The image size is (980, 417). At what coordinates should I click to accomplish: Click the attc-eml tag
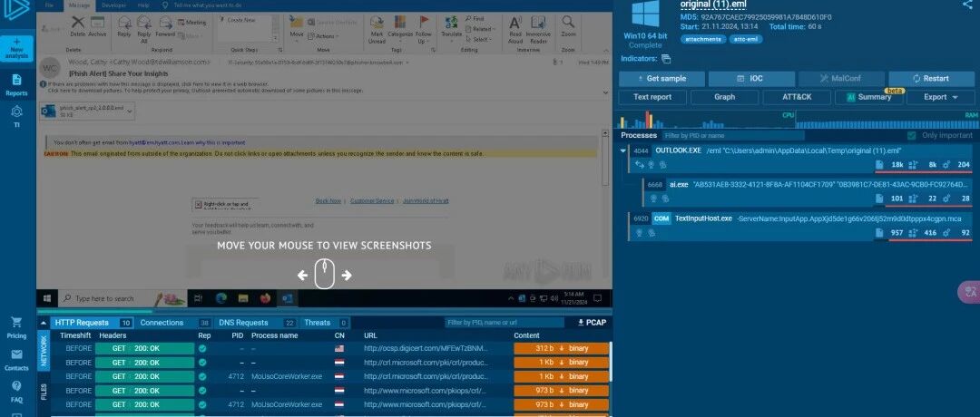pos(748,39)
